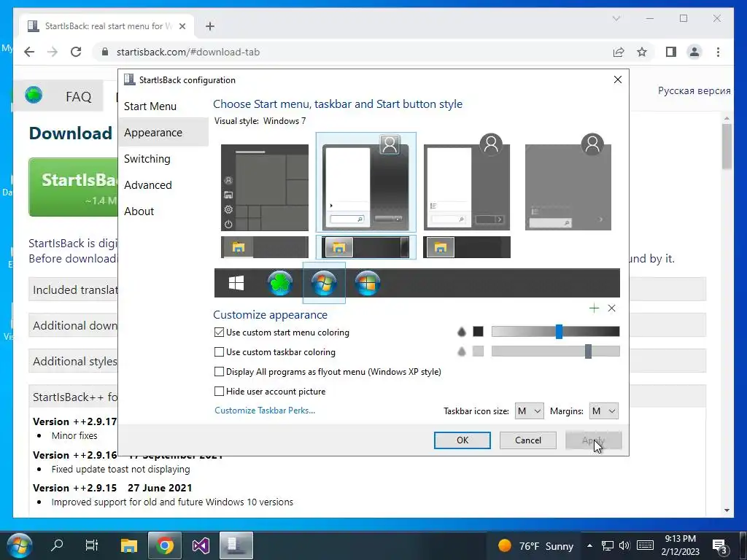This screenshot has height=560, width=747.
Task: Click the taskbar color droplet icon
Action: tap(461, 351)
